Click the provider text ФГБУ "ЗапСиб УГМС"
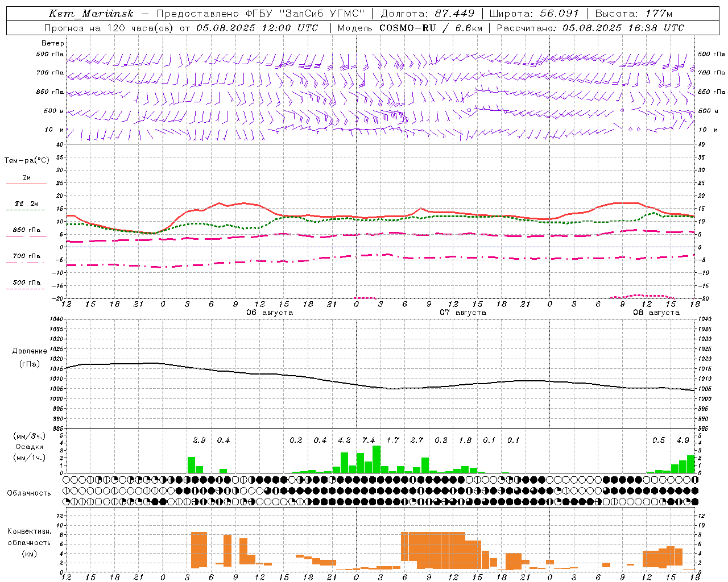728x582 pixels. pyautogui.click(x=304, y=14)
